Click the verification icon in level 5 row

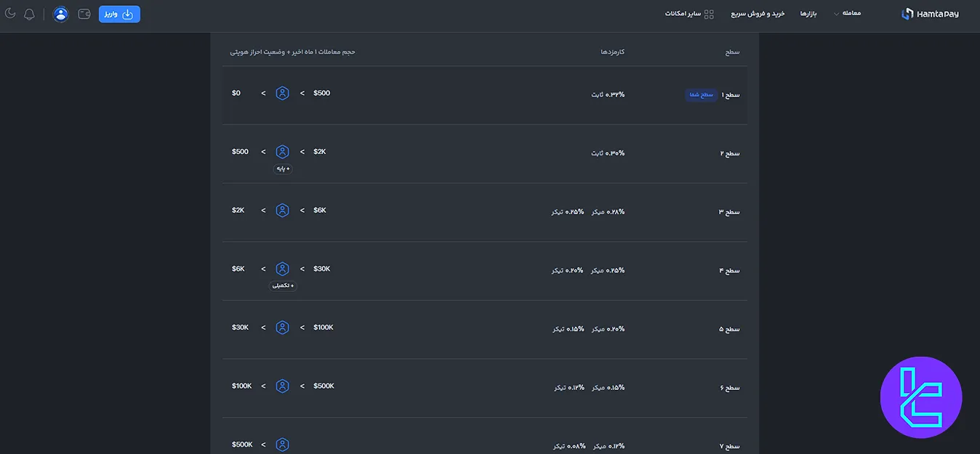[x=282, y=328]
